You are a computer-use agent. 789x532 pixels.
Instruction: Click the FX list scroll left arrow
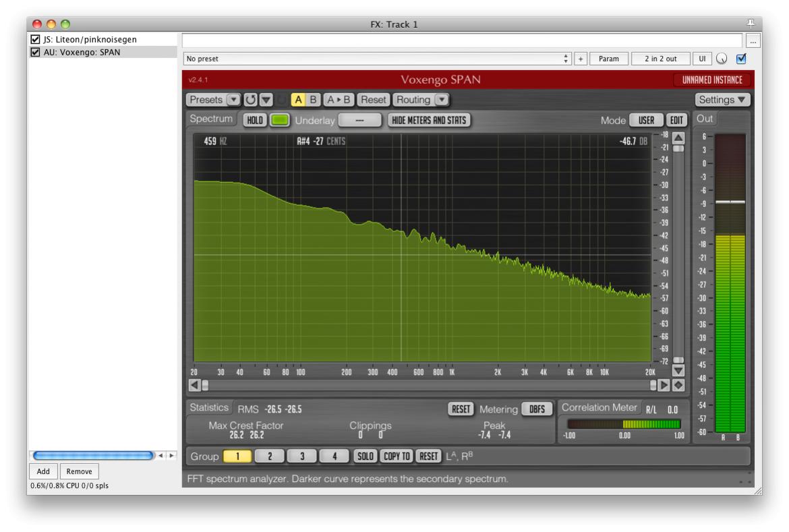[160, 456]
